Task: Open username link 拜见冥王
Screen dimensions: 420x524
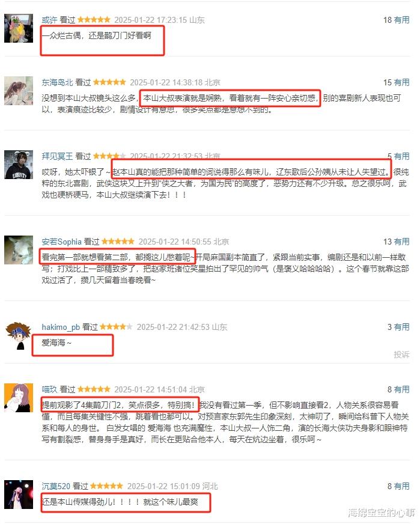Action: point(57,156)
